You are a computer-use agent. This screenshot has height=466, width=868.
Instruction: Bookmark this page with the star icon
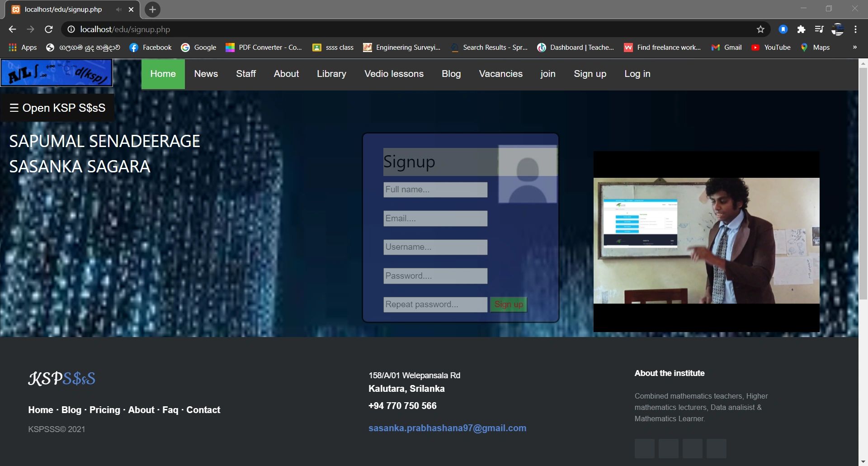(x=760, y=29)
